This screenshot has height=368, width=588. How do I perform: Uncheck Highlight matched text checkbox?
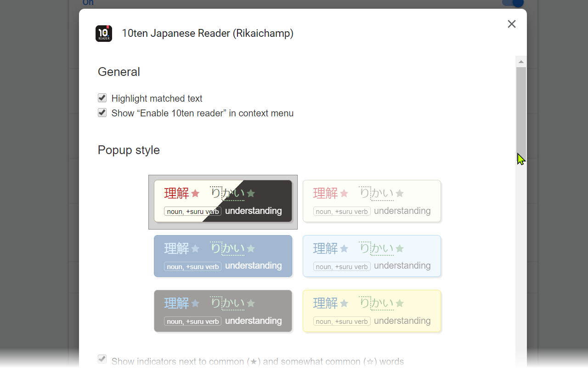point(102,98)
